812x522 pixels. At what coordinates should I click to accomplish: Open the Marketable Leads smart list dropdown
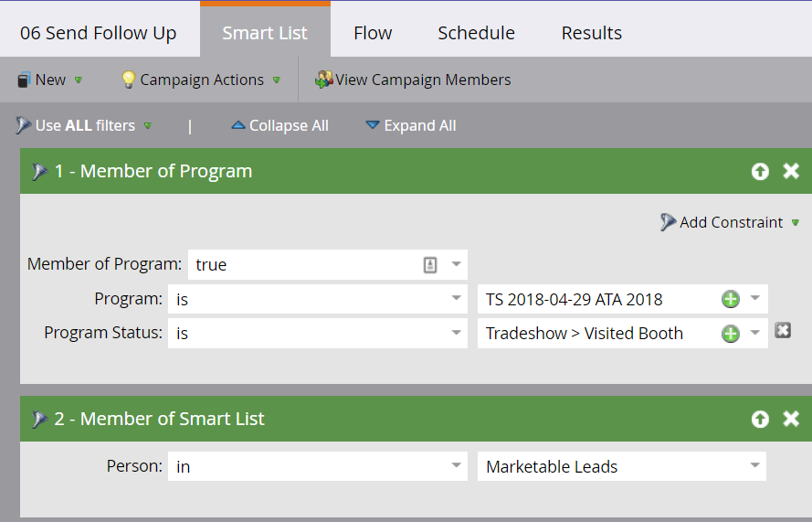click(x=621, y=466)
